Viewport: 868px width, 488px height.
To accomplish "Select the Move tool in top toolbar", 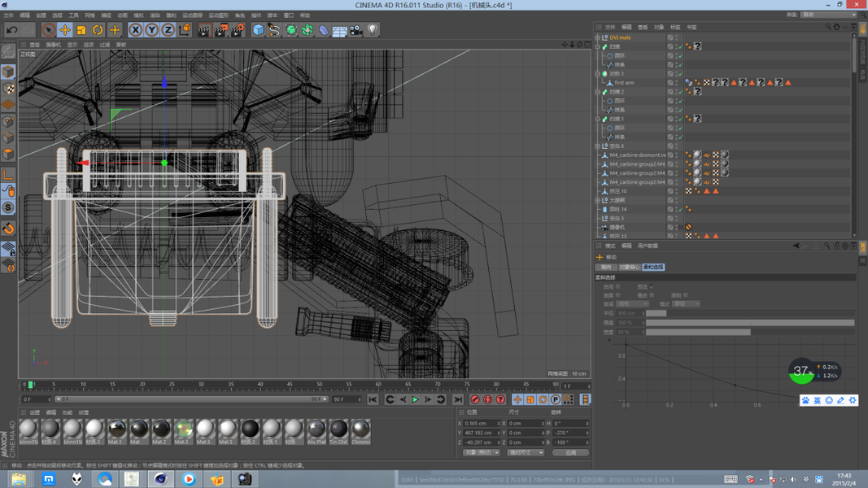I will coord(64,30).
